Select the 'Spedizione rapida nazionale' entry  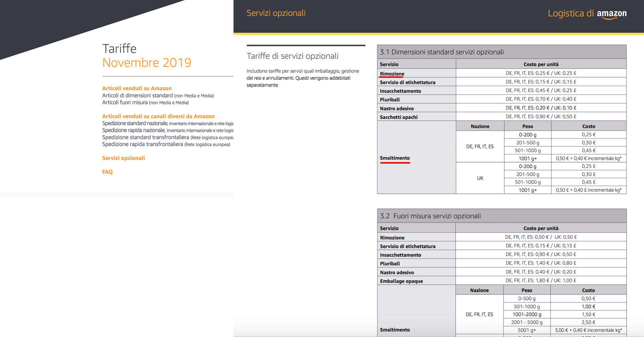pos(133,130)
